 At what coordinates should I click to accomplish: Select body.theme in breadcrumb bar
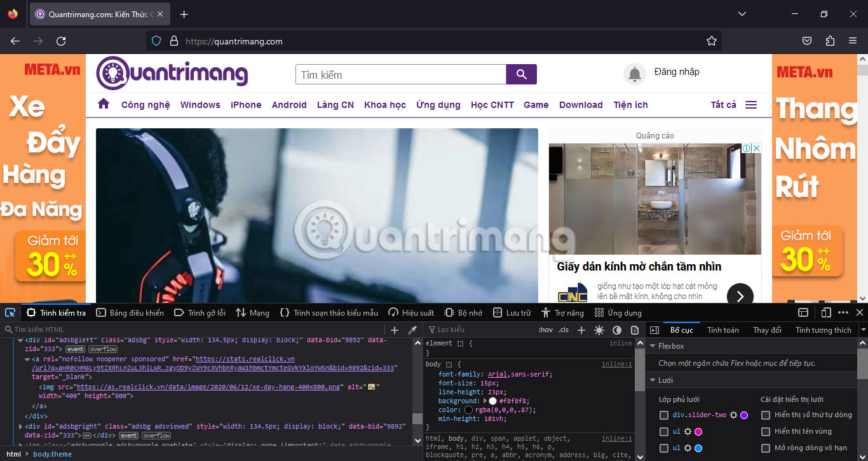(x=53, y=454)
